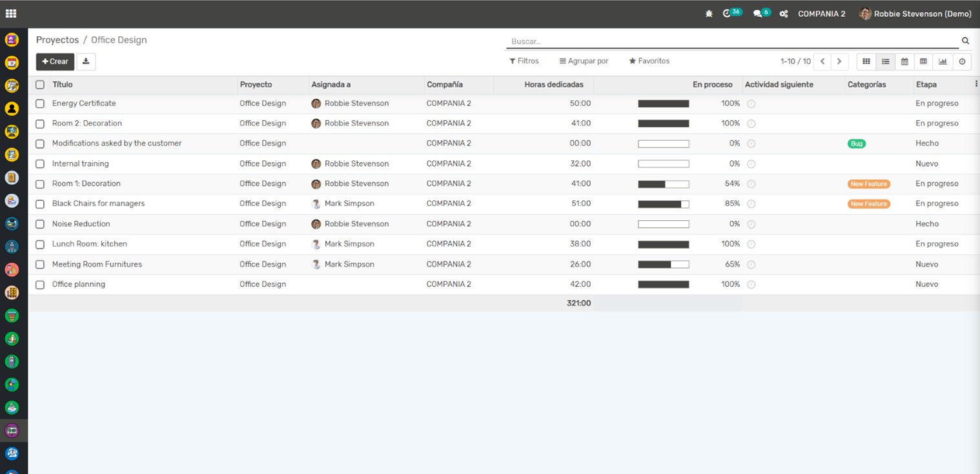Screen dimensions: 980x474
Task: Go back to Proyectos breadcrumb
Action: 57,40
